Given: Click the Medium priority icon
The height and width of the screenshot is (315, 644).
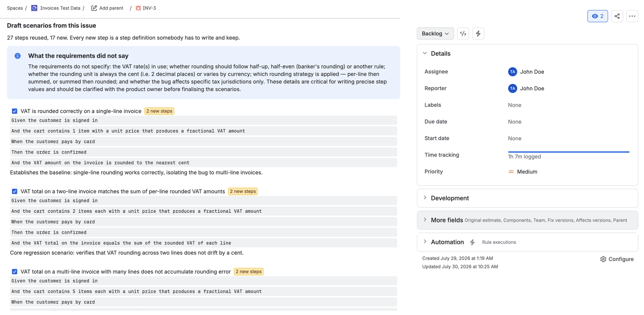Looking at the screenshot, I should (511, 172).
